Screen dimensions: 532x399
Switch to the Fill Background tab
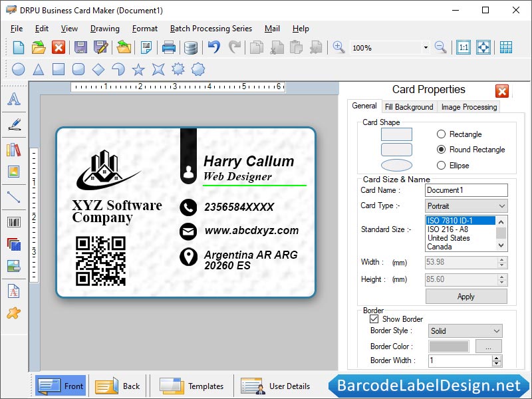tap(409, 106)
